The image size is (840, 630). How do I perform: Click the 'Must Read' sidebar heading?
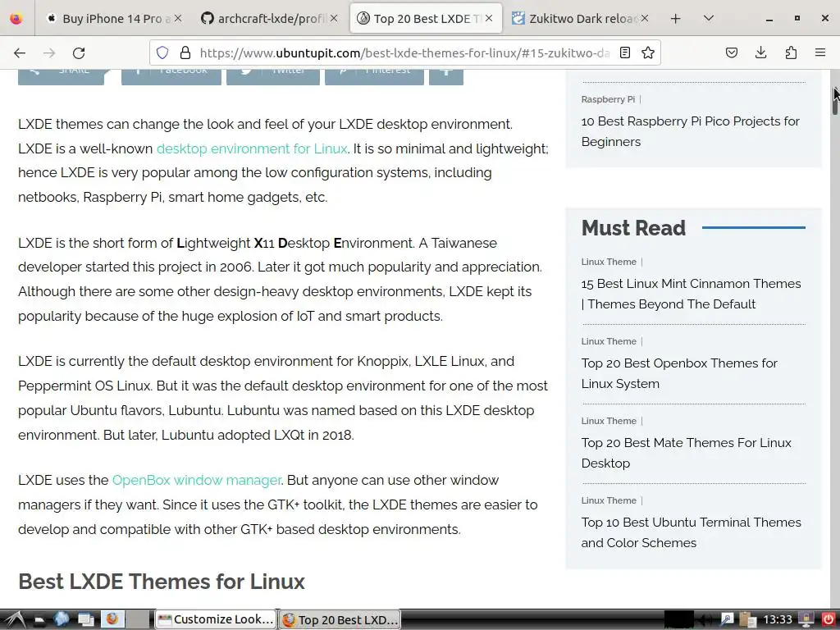click(633, 228)
